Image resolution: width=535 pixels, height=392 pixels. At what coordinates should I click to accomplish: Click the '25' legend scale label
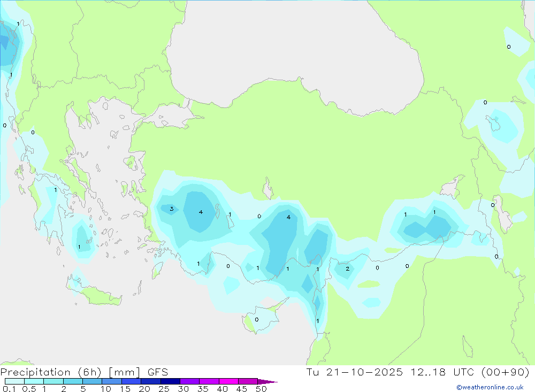[x=164, y=389]
